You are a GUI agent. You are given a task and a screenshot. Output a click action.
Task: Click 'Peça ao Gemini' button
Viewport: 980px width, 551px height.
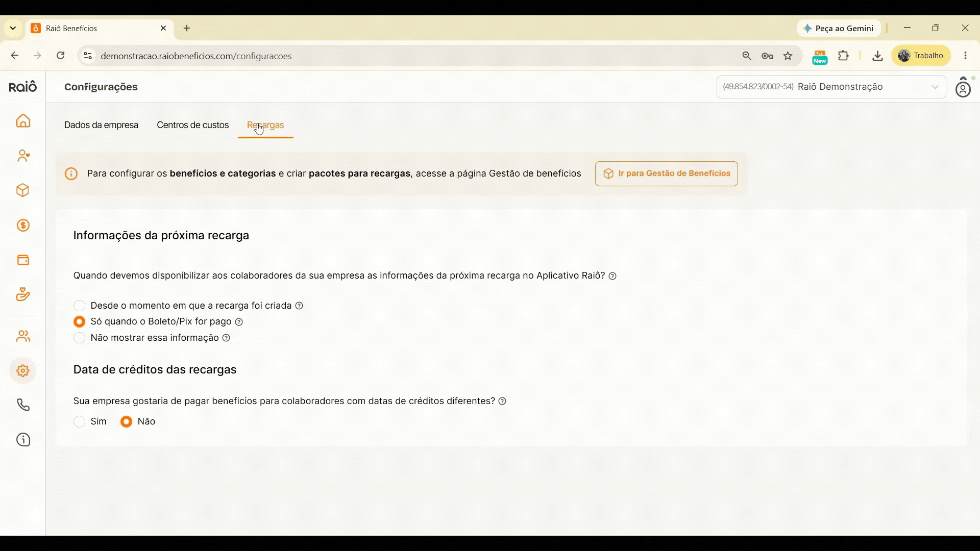point(839,29)
